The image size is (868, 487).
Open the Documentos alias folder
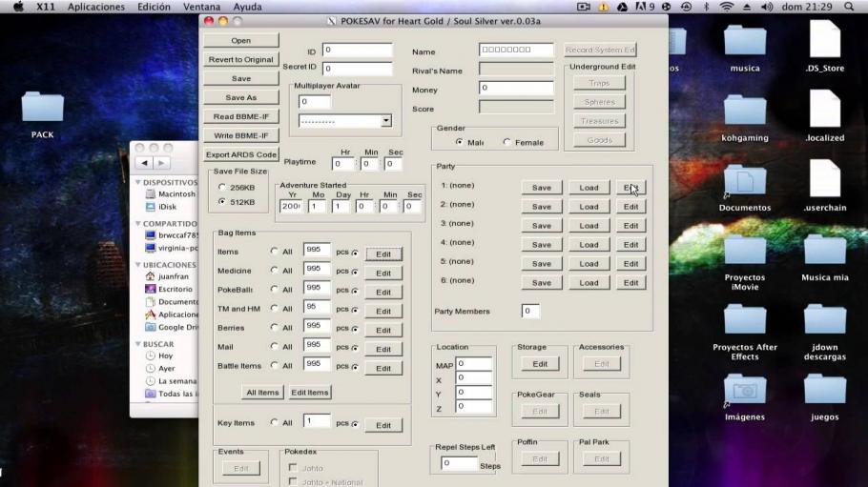pos(745,181)
